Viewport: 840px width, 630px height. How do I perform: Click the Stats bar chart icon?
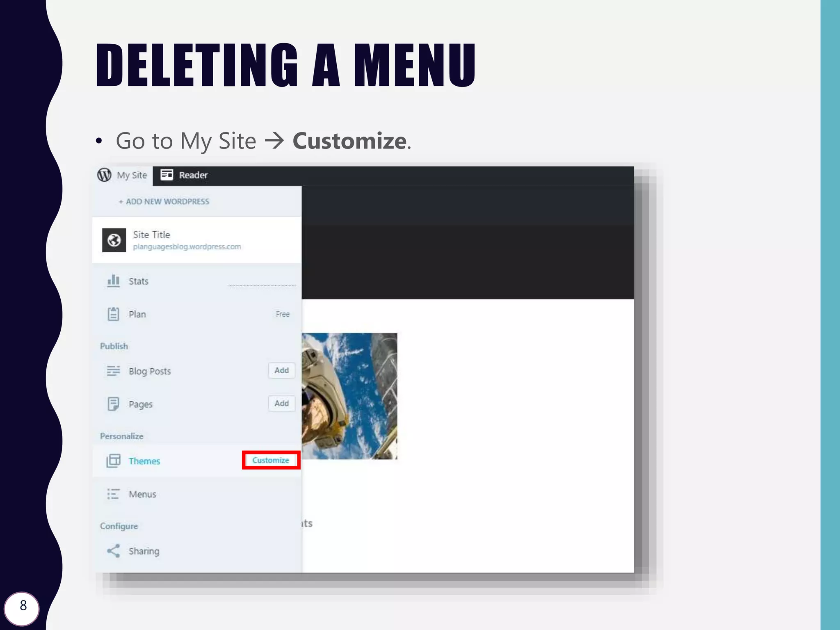113,281
